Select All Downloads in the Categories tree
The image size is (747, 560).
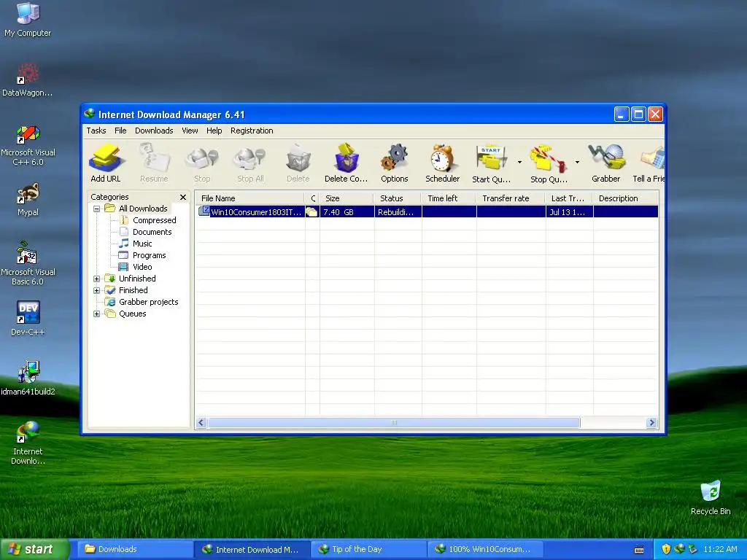143,209
